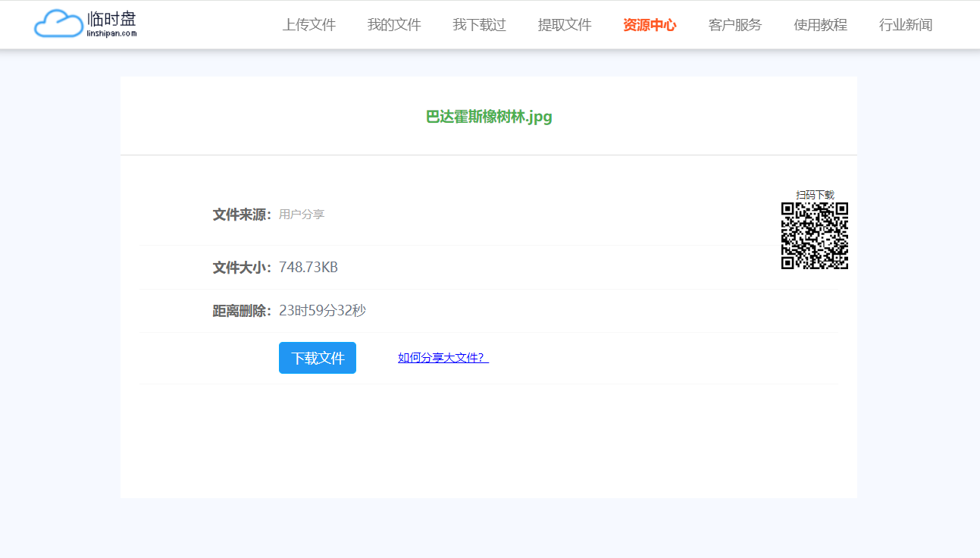Open 资源中心 navigation tab

[650, 25]
